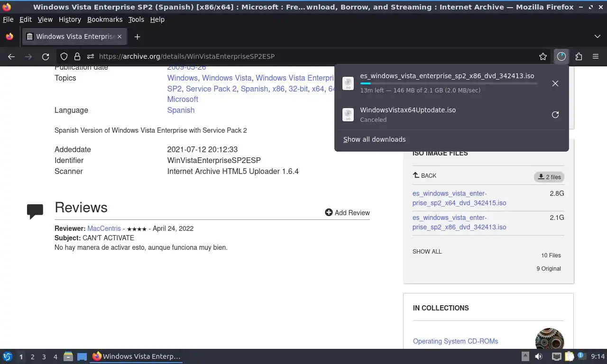Click the 9:14 clock in taskbar

598,356
